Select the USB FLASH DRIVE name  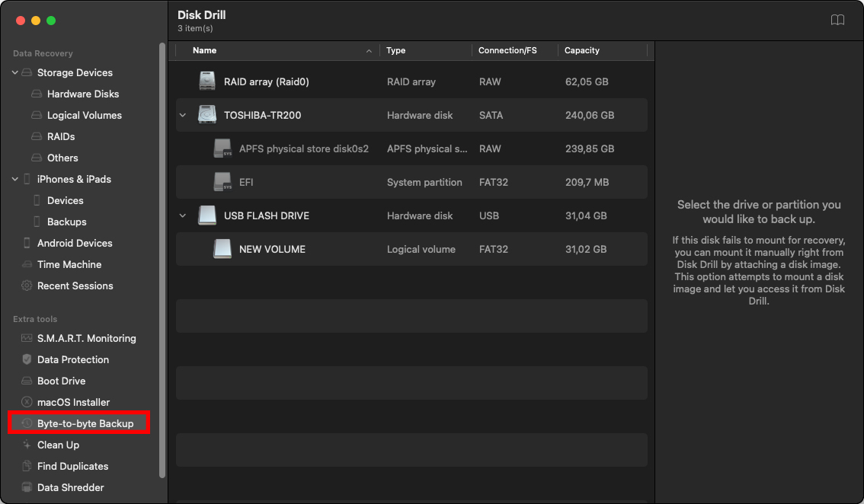point(267,216)
